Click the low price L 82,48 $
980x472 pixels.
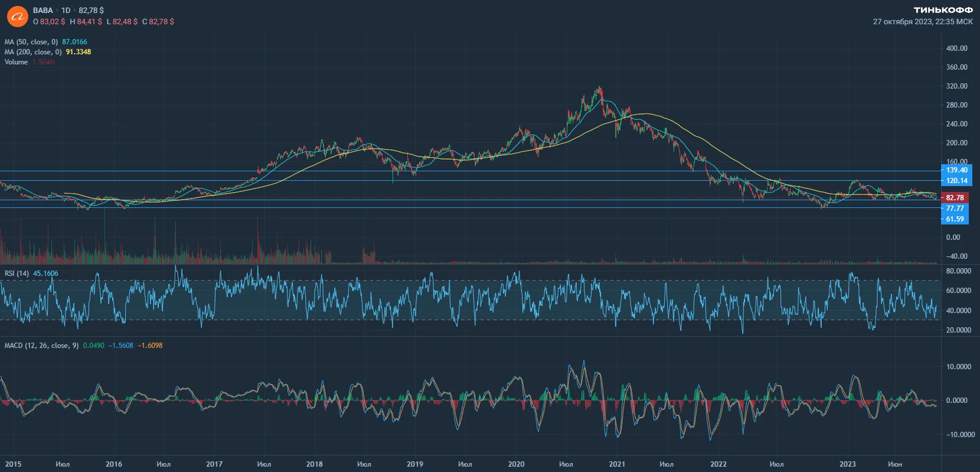(x=122, y=21)
